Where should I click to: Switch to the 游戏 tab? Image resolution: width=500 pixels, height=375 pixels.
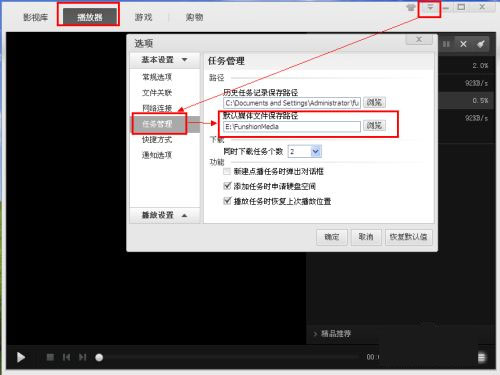[x=143, y=17]
